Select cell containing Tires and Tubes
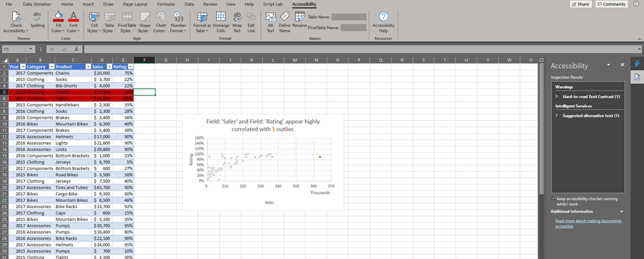 pos(73,188)
